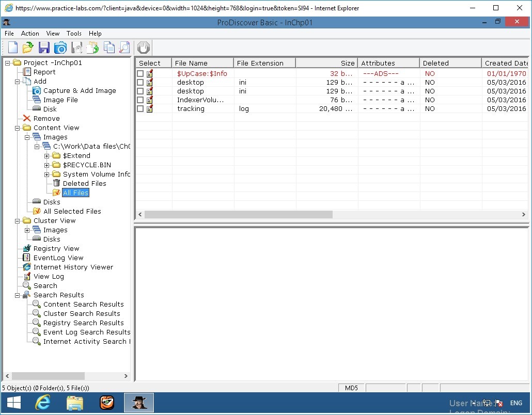532x415 pixels.
Task: Collapse the C:\Work\Data files image node
Action: pos(37,147)
